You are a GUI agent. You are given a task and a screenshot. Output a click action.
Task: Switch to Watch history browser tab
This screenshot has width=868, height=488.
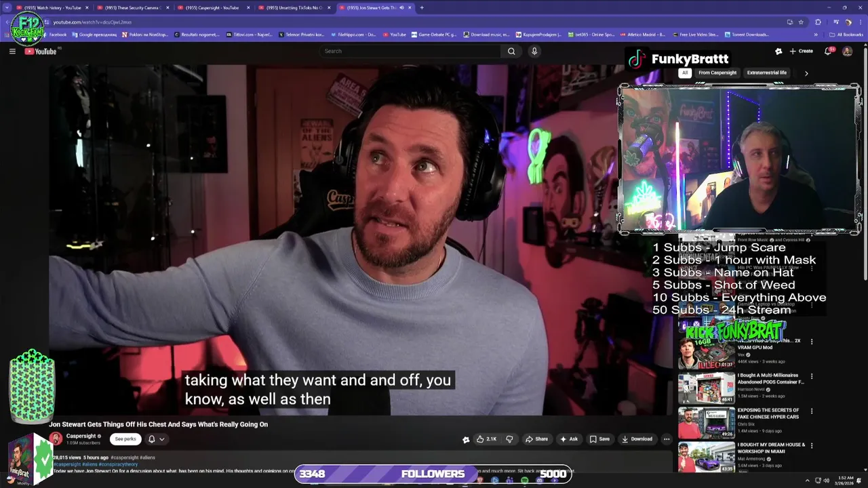(53, 7)
